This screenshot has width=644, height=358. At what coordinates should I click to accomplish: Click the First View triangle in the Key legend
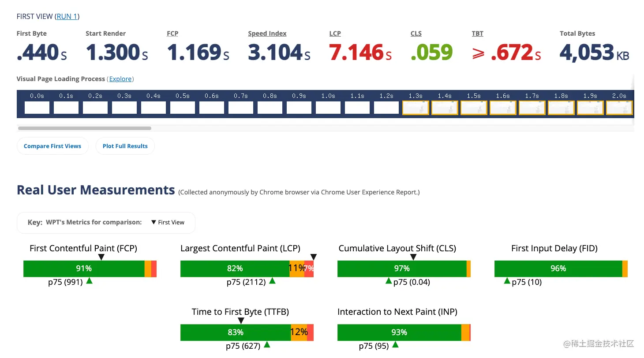coord(154,222)
